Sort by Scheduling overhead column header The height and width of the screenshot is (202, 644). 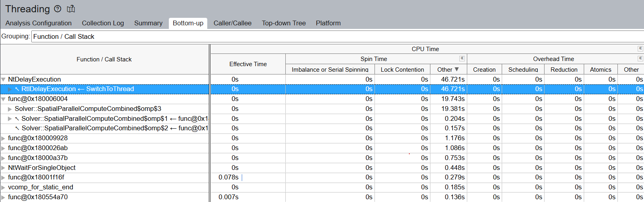523,69
